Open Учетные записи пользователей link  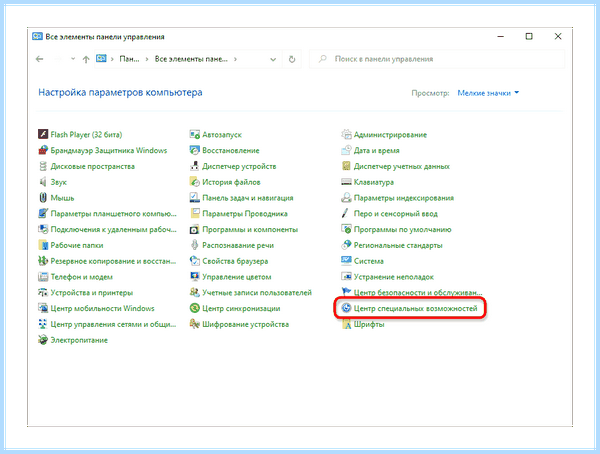tap(257, 292)
